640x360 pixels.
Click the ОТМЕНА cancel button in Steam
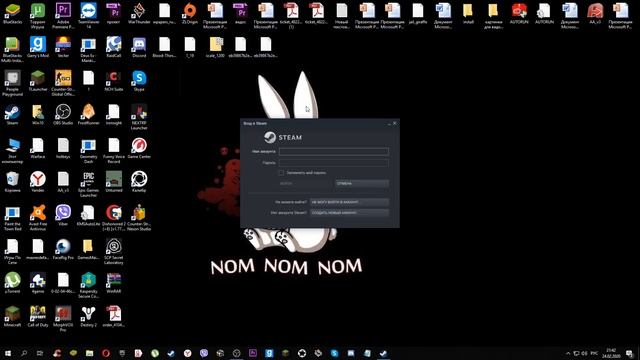click(362, 183)
